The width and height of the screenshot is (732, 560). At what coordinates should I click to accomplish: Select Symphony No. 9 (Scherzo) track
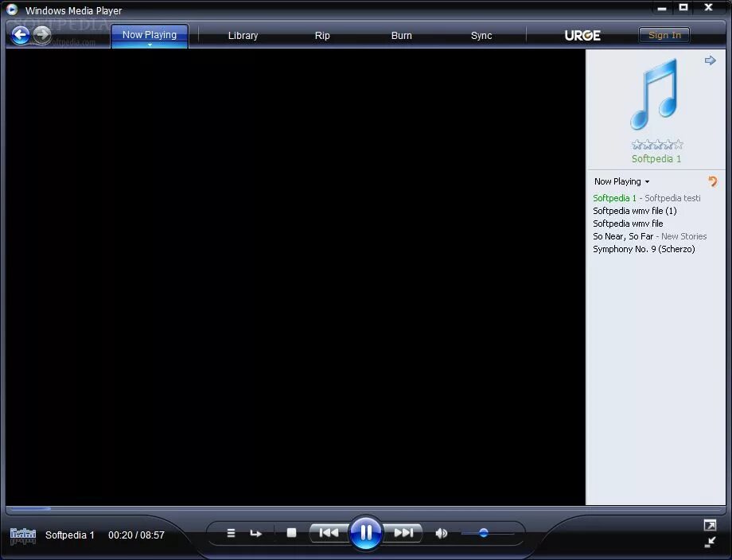point(644,249)
